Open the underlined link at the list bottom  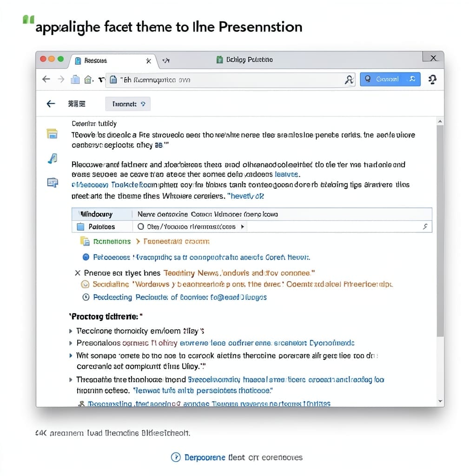[209, 404]
